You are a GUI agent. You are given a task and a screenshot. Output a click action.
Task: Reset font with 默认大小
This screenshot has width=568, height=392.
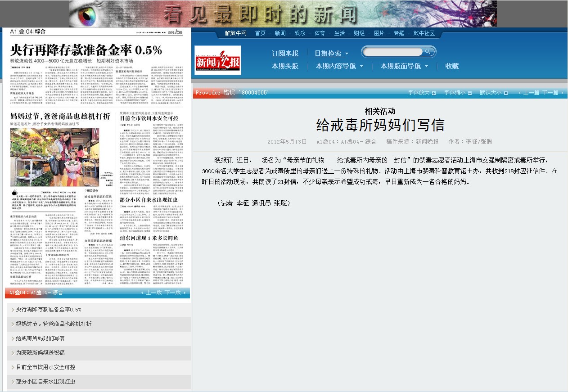pos(493,93)
